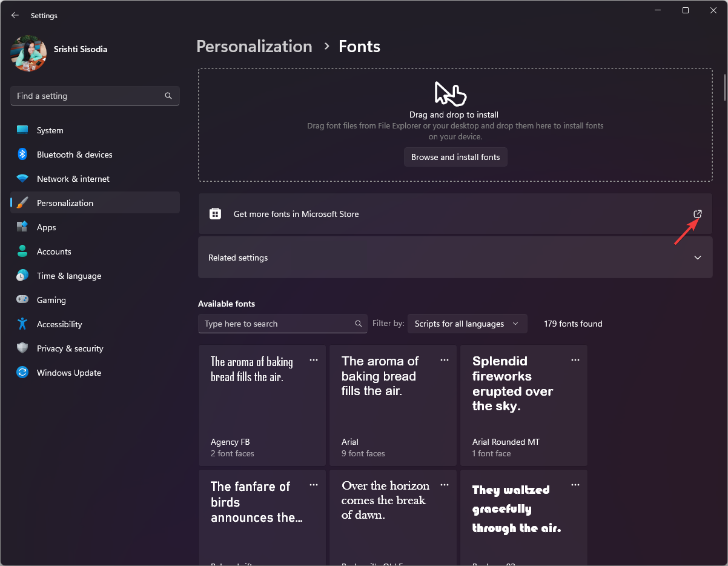728x566 pixels.
Task: Click the Microsoft Store icon on fonts row
Action: (x=215, y=213)
